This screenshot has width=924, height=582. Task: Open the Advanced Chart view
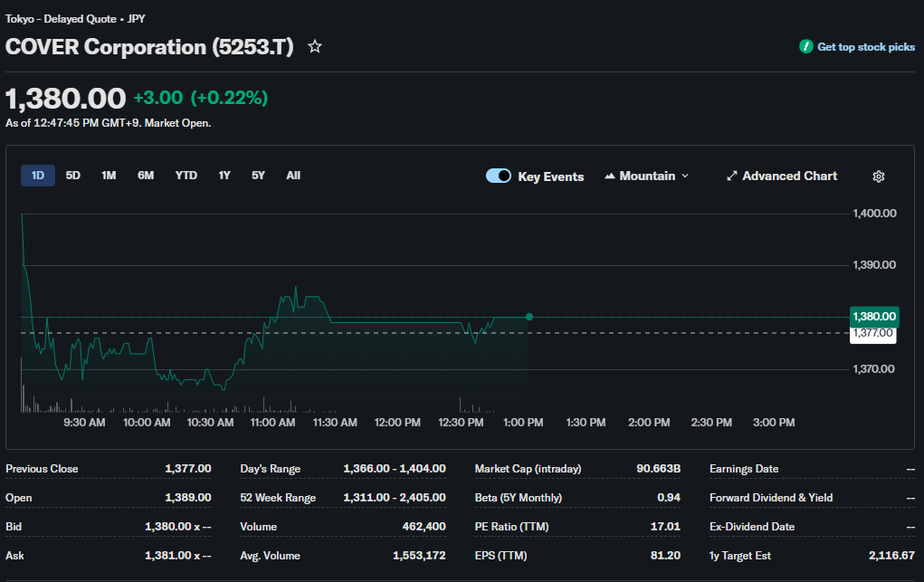pos(789,176)
